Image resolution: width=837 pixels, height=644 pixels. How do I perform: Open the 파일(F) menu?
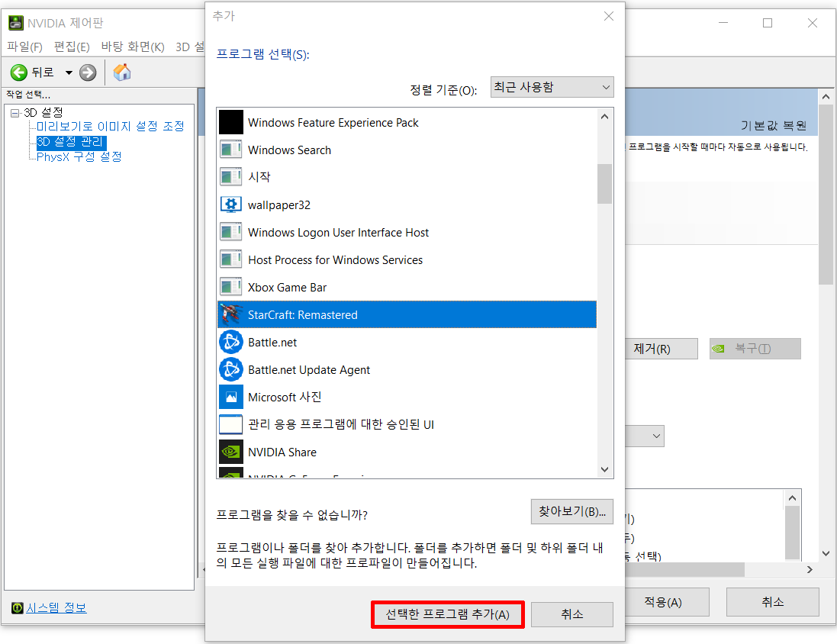point(24,47)
